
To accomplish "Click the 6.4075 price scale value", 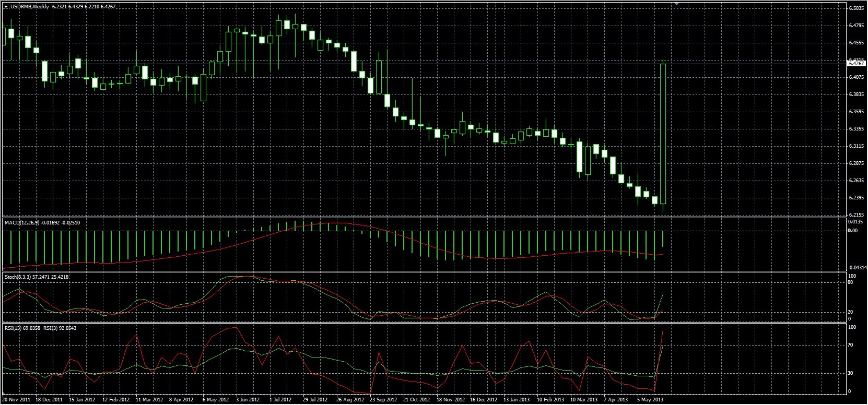I will click(856, 77).
